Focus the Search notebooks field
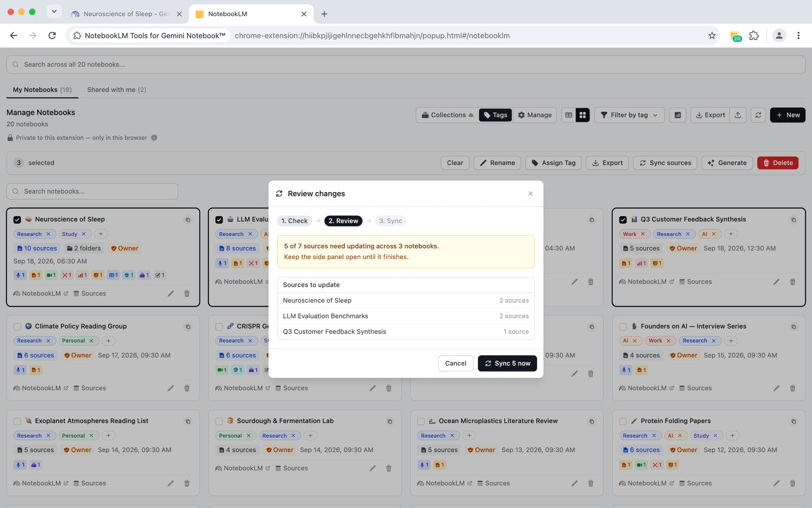Screen dimensions: 812x508 point(92,191)
